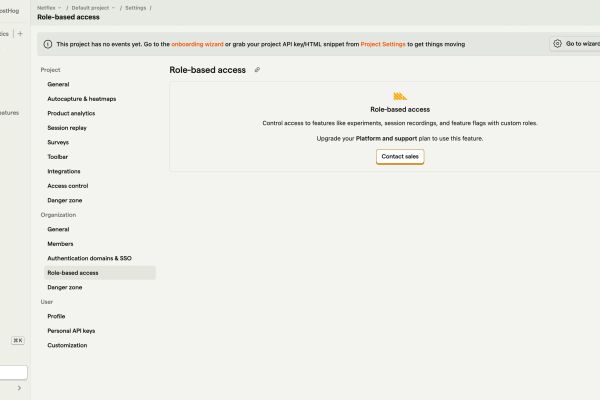
Task: Click the ⌘K shortcut badge
Action: 18,340
